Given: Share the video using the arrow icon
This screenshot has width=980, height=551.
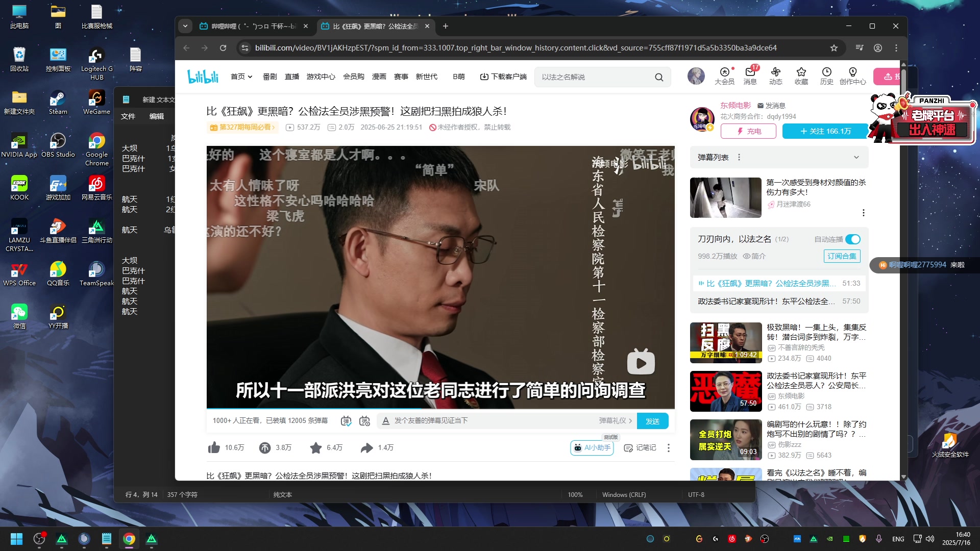Looking at the screenshot, I should click(x=366, y=447).
